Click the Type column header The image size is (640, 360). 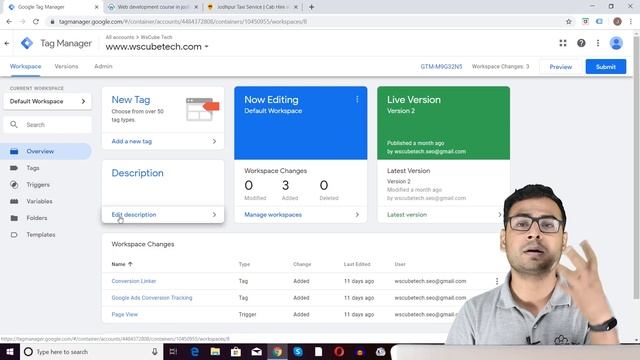(x=244, y=264)
